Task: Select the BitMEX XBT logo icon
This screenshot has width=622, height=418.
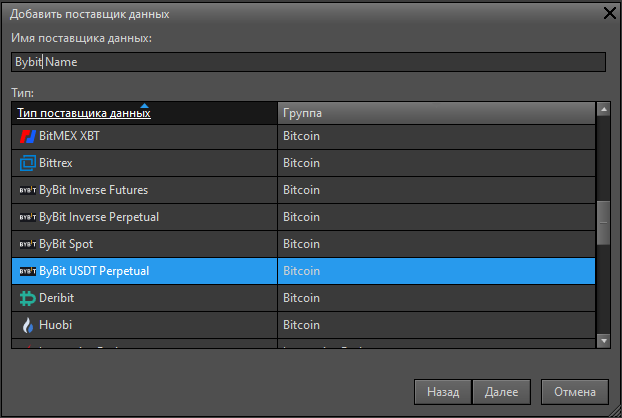Action: click(28, 136)
